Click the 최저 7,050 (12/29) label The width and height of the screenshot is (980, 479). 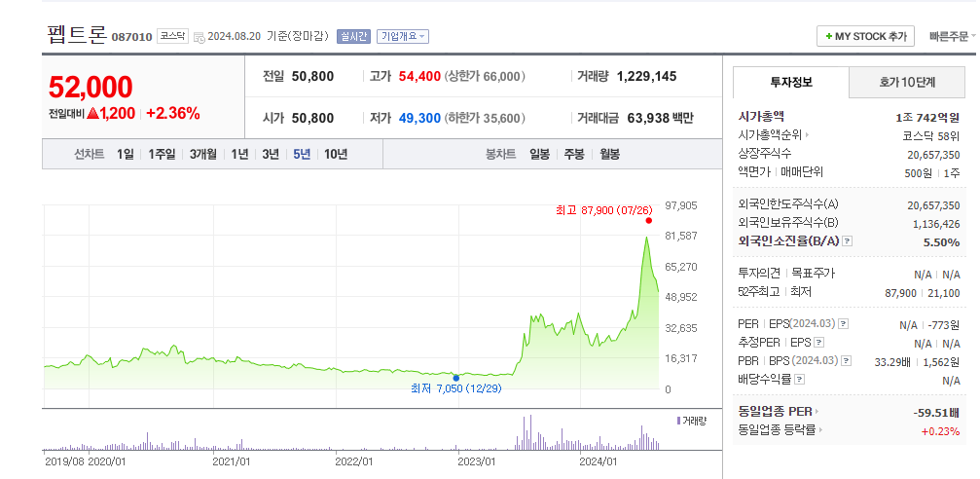(x=455, y=389)
